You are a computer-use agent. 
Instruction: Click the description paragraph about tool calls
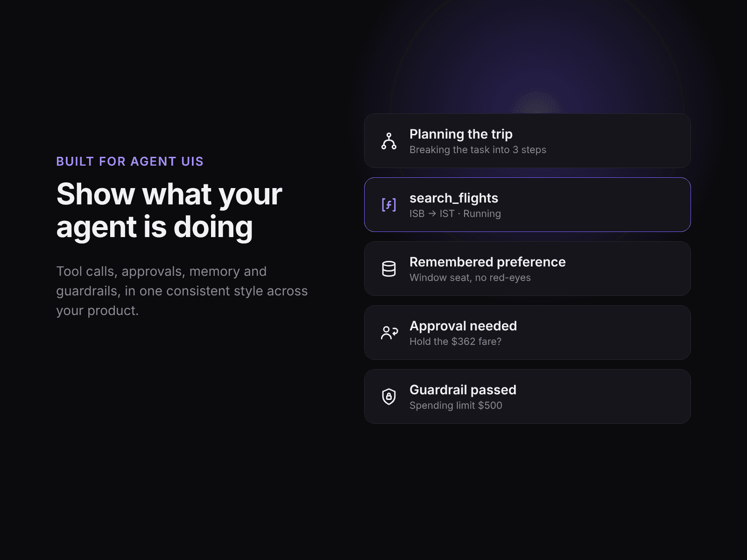[182, 291]
